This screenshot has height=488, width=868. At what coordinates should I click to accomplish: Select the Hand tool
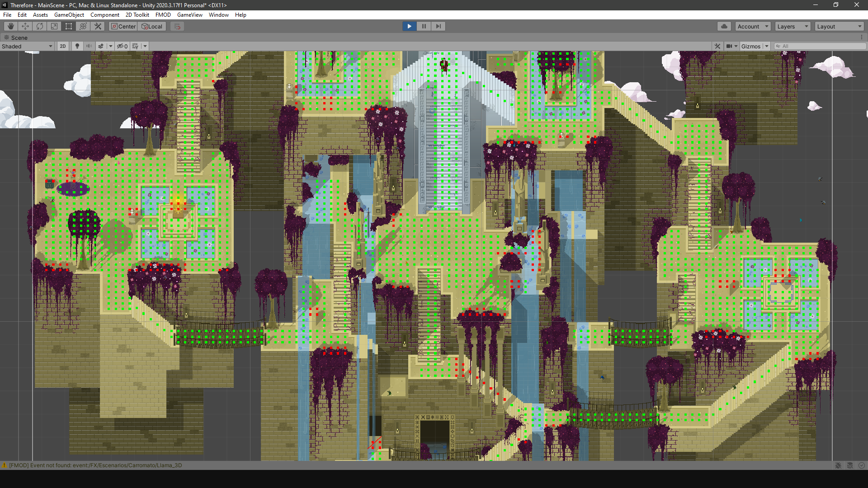[x=11, y=26]
